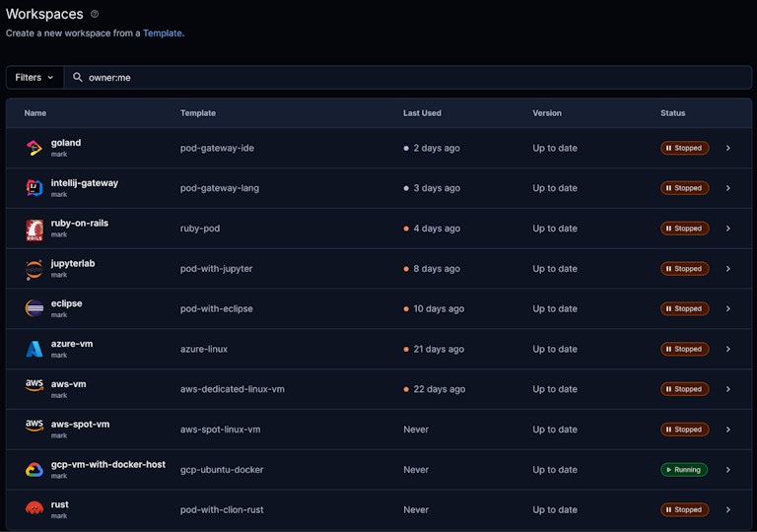The width and height of the screenshot is (757, 532).
Task: Click the Google Cloud logo icon
Action: [34, 470]
